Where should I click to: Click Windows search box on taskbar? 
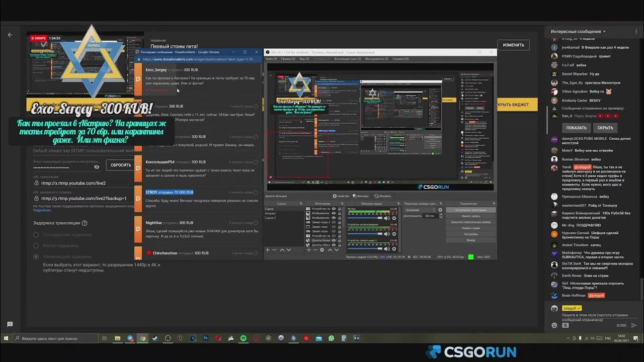tap(55, 338)
